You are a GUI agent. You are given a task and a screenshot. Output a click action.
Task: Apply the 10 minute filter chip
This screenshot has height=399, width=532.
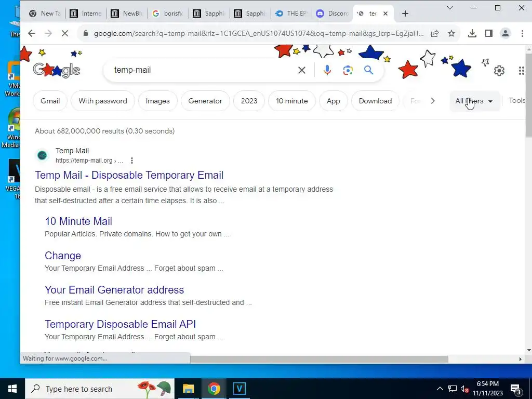point(292,101)
